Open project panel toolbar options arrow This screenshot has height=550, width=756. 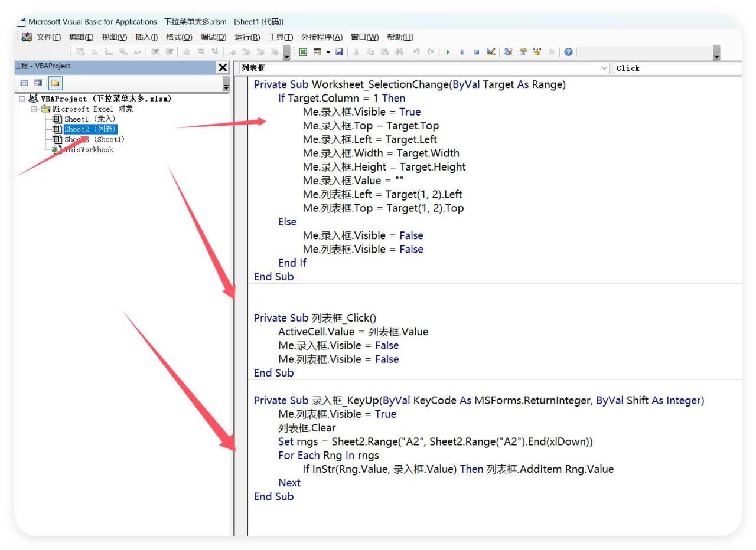coord(226,85)
